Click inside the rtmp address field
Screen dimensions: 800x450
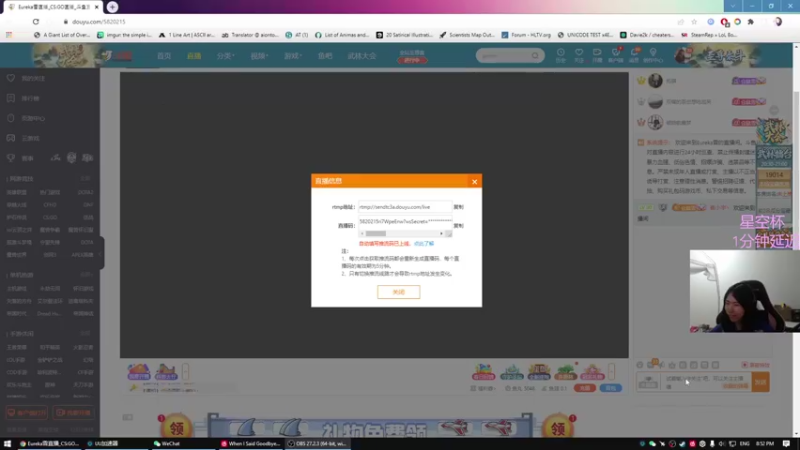coord(405,207)
